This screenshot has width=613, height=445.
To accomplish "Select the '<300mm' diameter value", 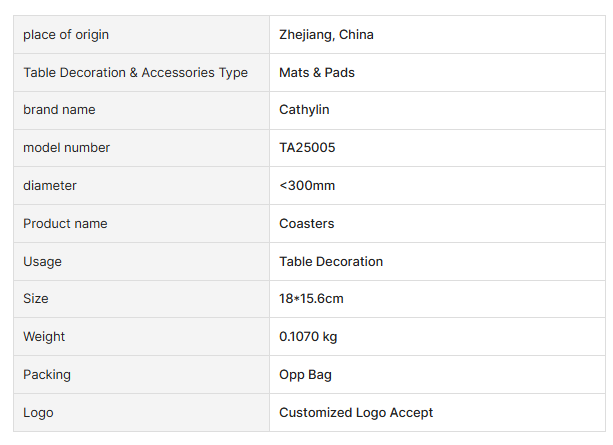I will [x=307, y=186].
